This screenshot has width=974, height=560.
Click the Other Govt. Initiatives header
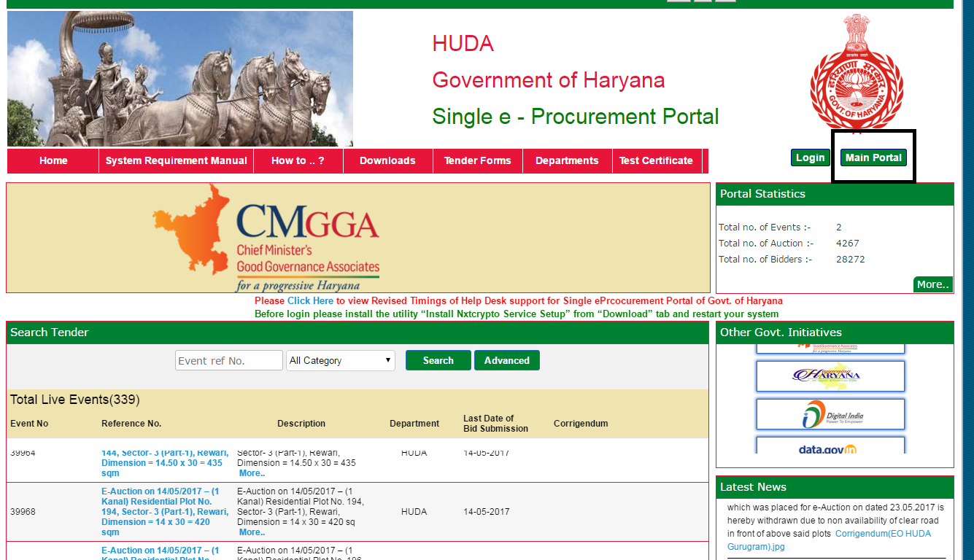tap(835, 332)
